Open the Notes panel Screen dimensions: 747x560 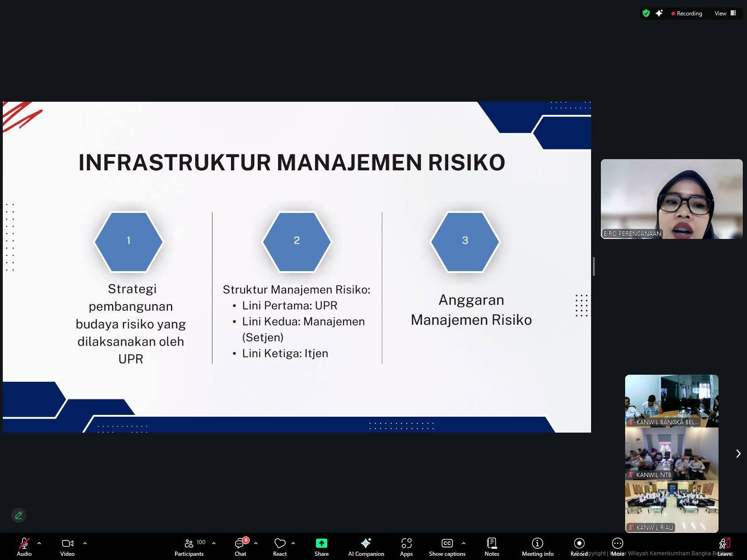(492, 546)
